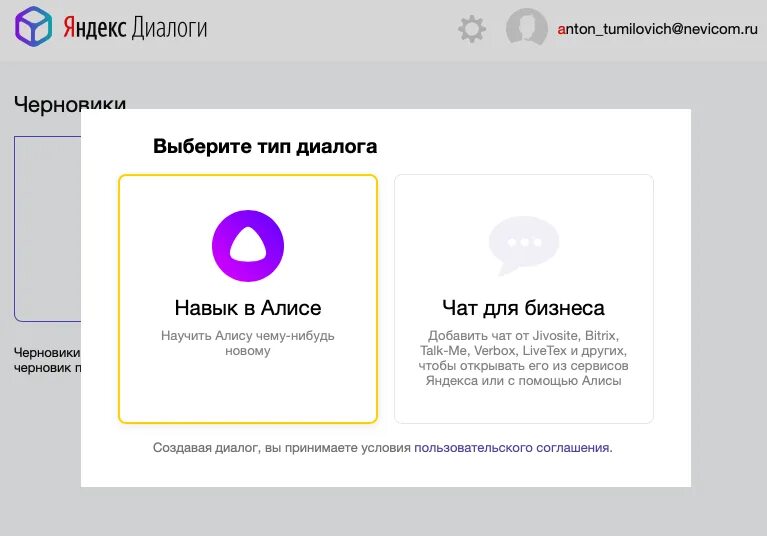Screen dimensions: 767x536
Task: Click the Яндекс Диалоги title
Action: point(135,28)
